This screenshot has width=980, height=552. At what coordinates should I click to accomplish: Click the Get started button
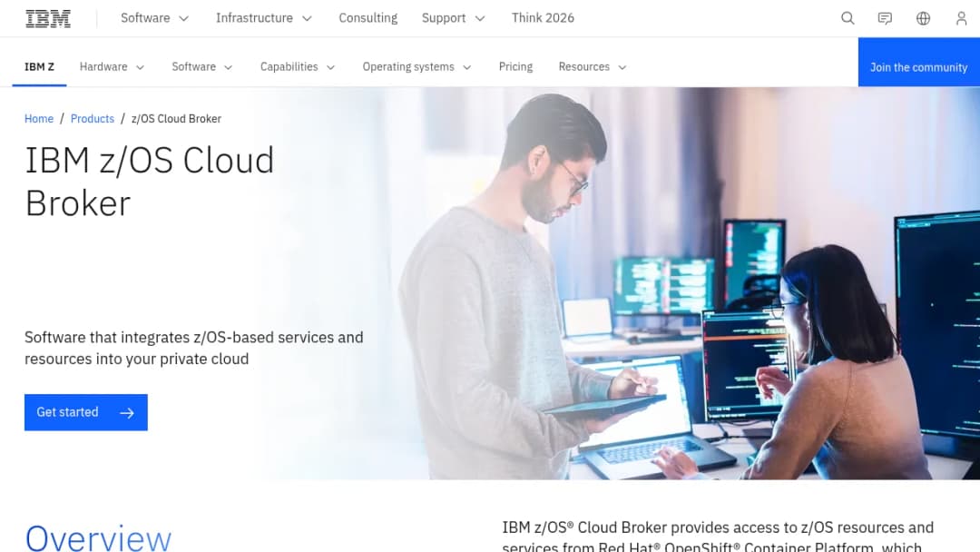coord(85,412)
